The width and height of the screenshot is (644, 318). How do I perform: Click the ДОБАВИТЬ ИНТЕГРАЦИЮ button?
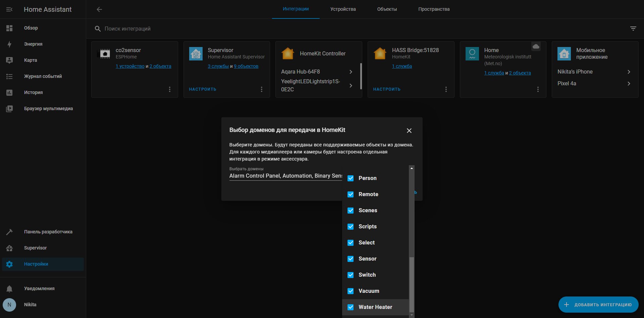click(x=598, y=305)
